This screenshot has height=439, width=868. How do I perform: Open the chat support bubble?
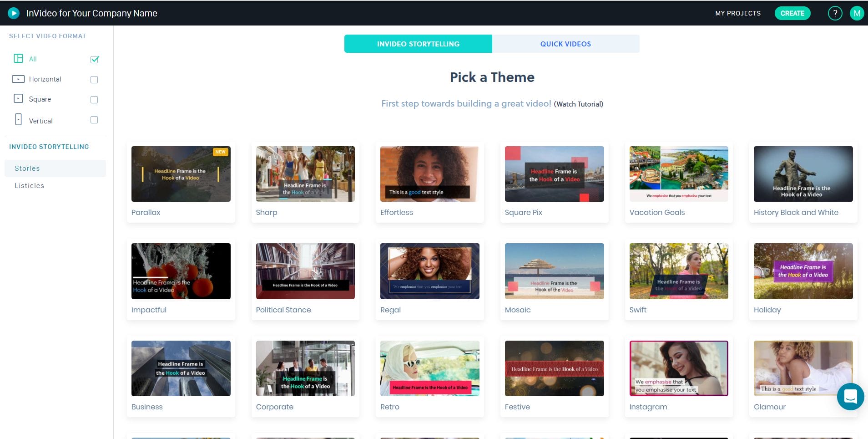coord(850,397)
